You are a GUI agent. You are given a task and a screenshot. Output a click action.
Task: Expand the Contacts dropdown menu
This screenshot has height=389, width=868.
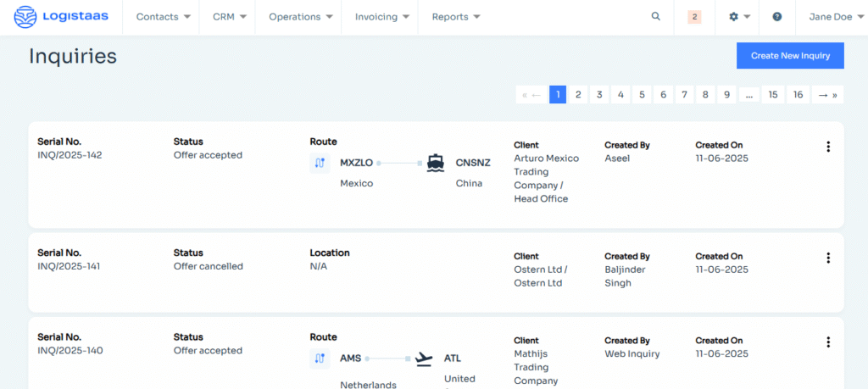coord(163,17)
